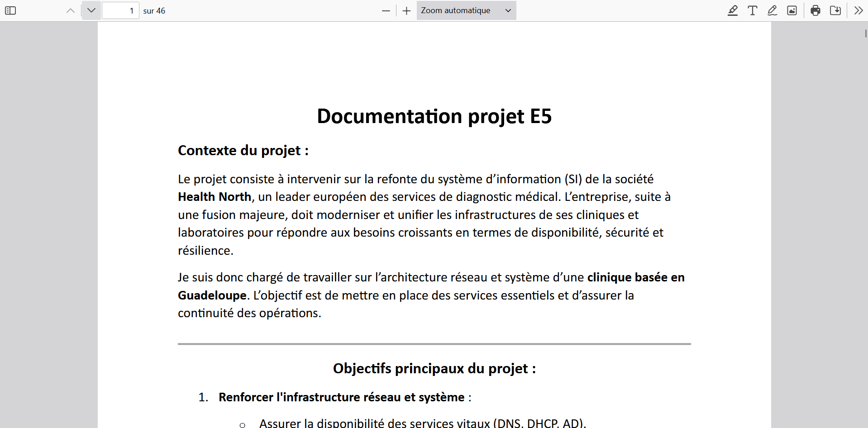Viewport: 868px width, 428px height.
Task: Save the PDF with download icon
Action: (x=835, y=10)
